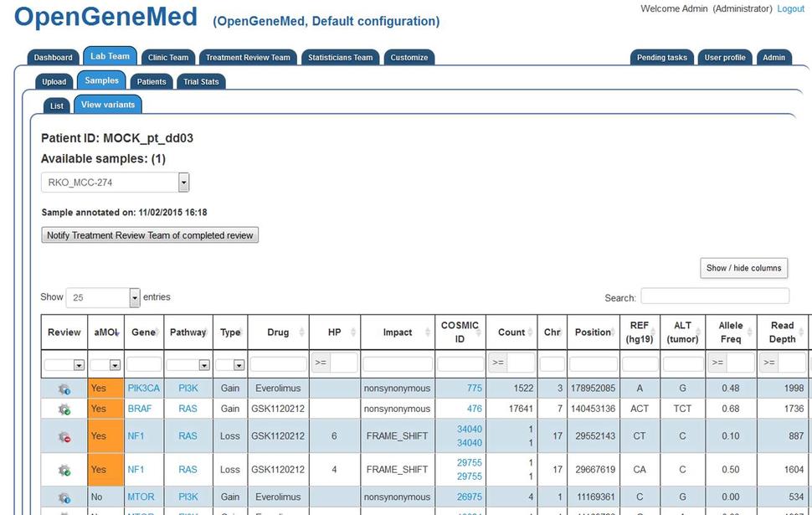Click the review gear icon for PIK3CA row
This screenshot has height=515, width=812.
pos(64,389)
